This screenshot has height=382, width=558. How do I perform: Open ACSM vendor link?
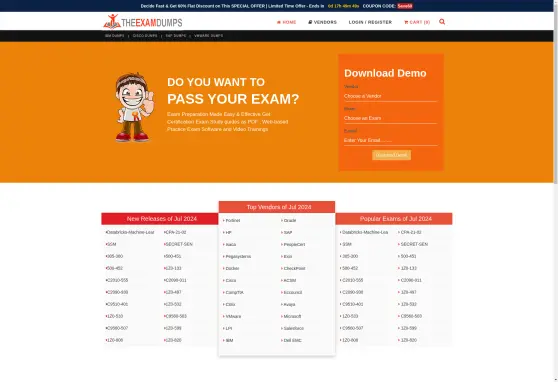point(290,281)
